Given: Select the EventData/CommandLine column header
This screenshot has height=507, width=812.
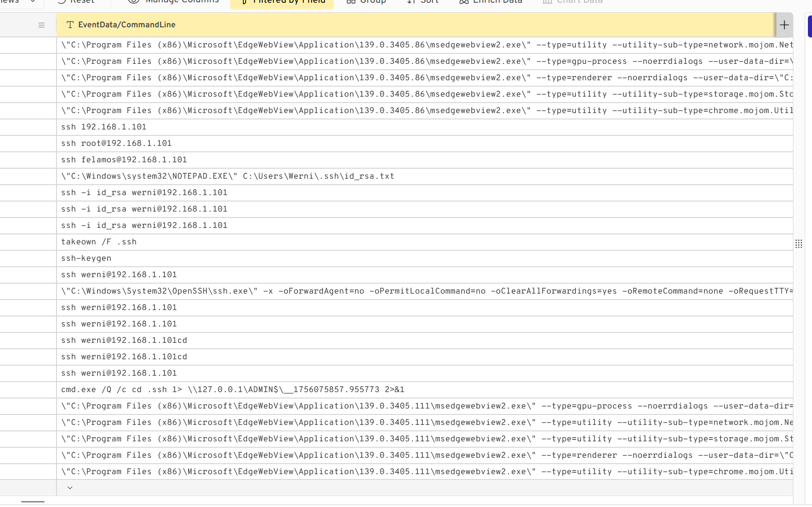Looking at the screenshot, I should [x=127, y=25].
